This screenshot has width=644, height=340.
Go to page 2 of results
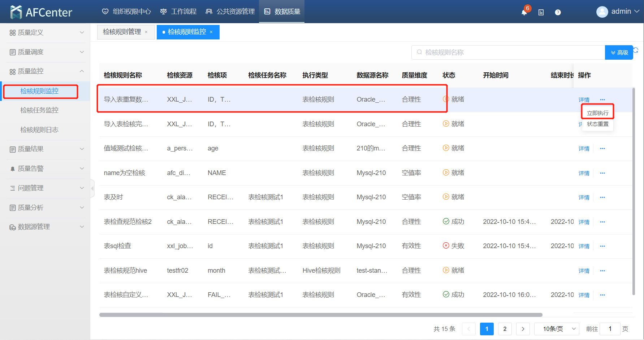(x=505, y=329)
